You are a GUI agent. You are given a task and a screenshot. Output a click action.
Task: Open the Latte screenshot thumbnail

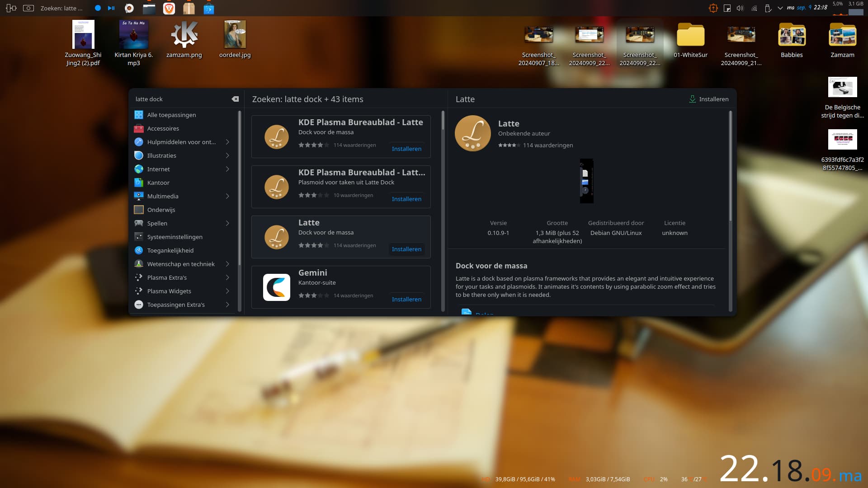(586, 181)
